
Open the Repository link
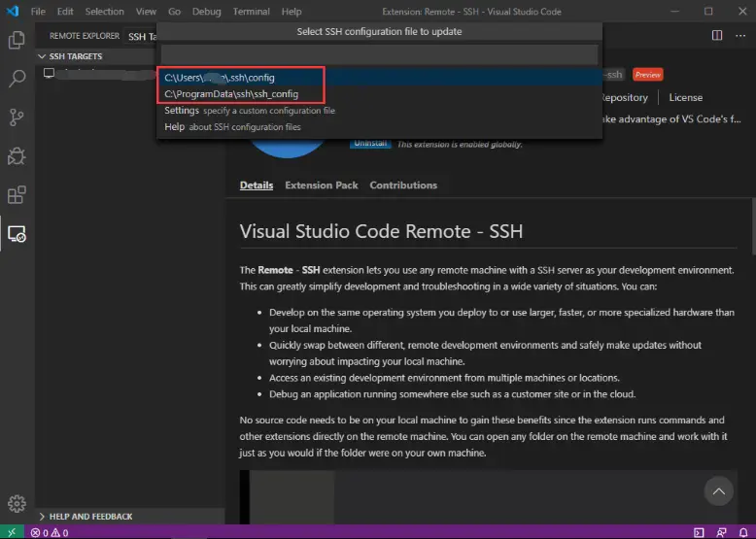point(625,97)
